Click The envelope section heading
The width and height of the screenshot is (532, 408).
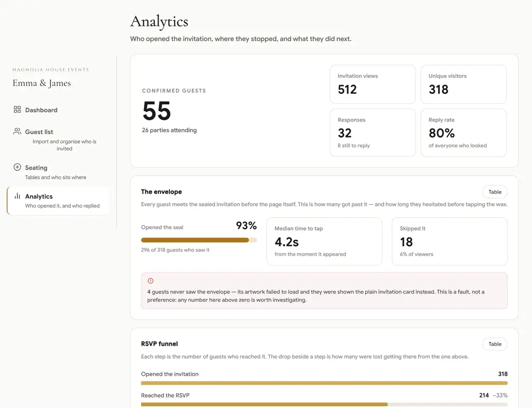(x=161, y=192)
